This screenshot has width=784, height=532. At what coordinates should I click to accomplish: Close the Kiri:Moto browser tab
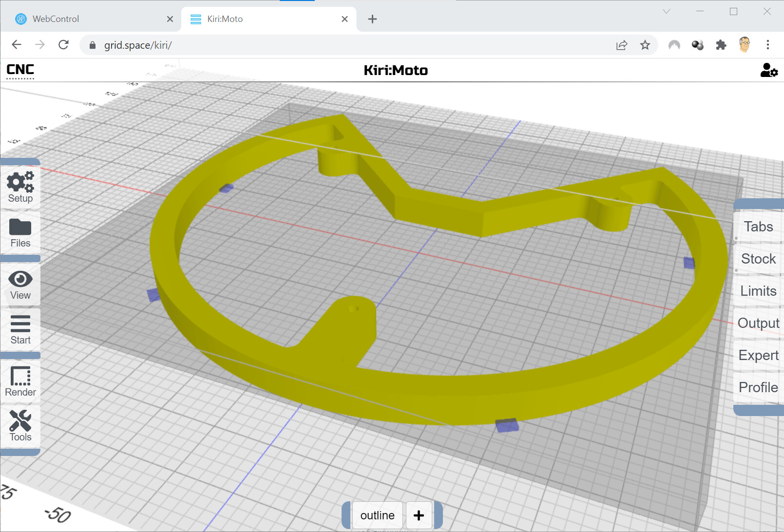344,19
